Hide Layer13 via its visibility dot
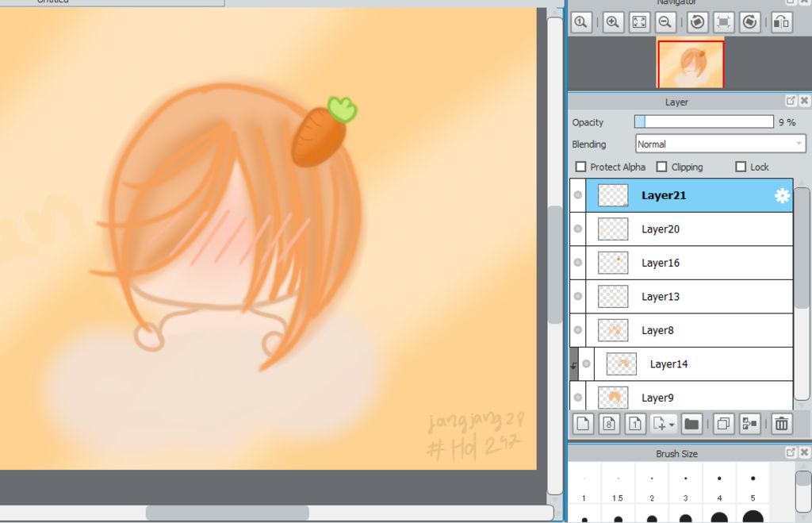The height and width of the screenshot is (523, 812). click(578, 297)
